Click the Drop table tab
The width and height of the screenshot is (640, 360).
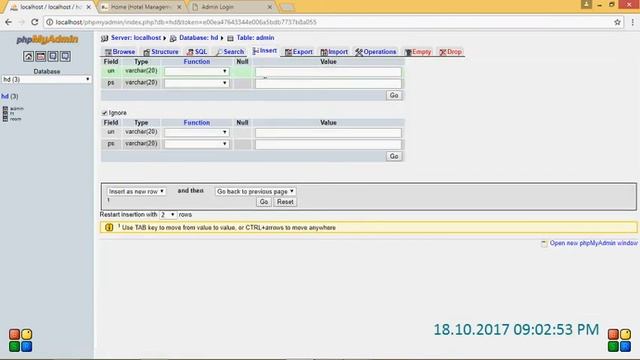[451, 52]
